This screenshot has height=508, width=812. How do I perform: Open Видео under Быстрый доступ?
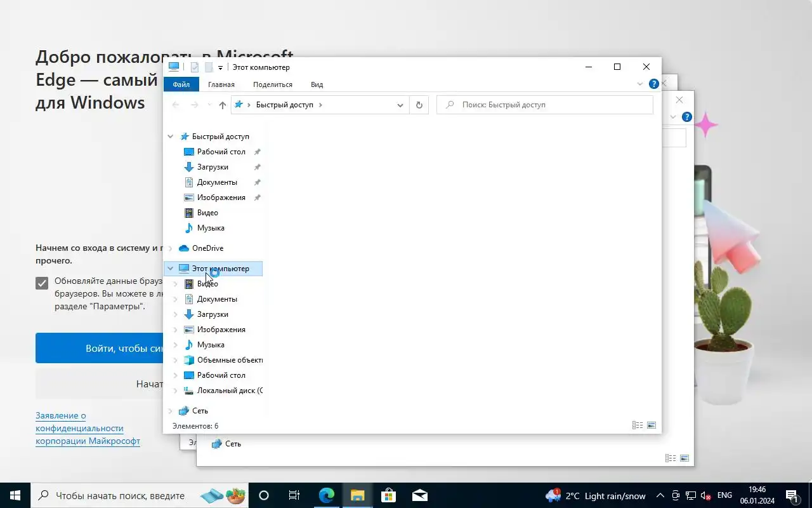tap(207, 213)
